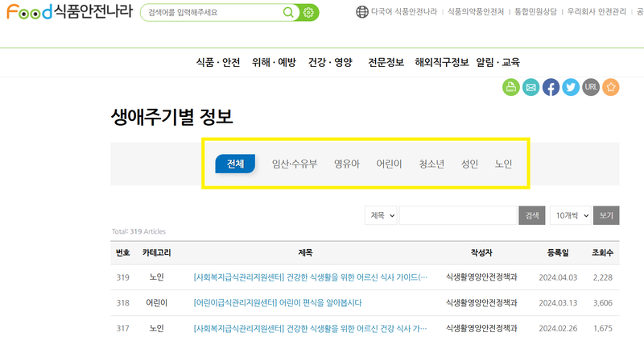
Task: Switch to 임산·수유부 tab
Action: (x=295, y=164)
